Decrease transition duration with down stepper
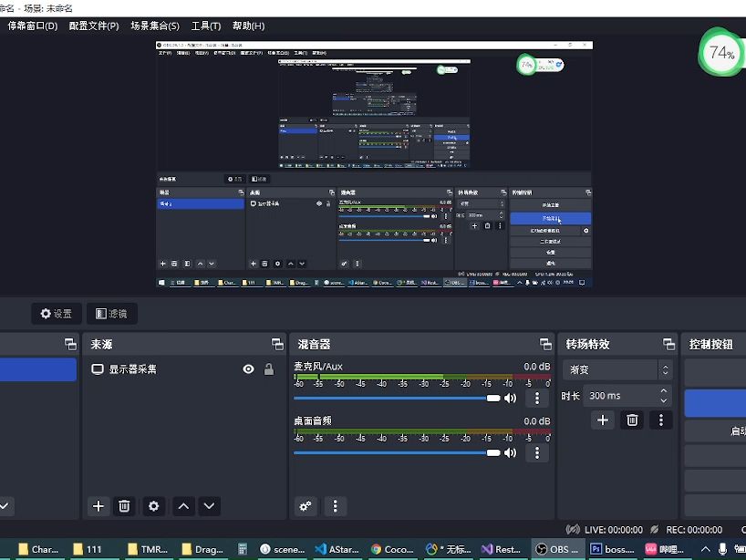The height and width of the screenshot is (560, 746). coord(664,400)
